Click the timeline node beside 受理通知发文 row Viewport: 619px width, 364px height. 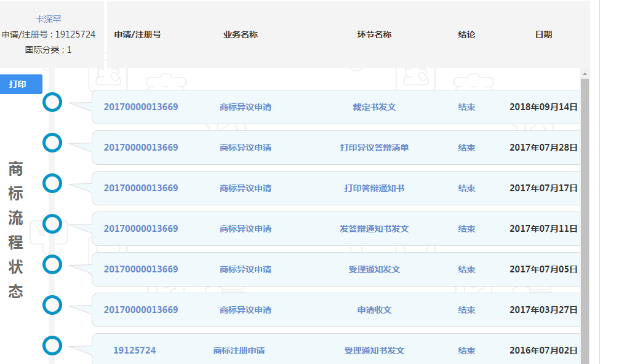52,264
